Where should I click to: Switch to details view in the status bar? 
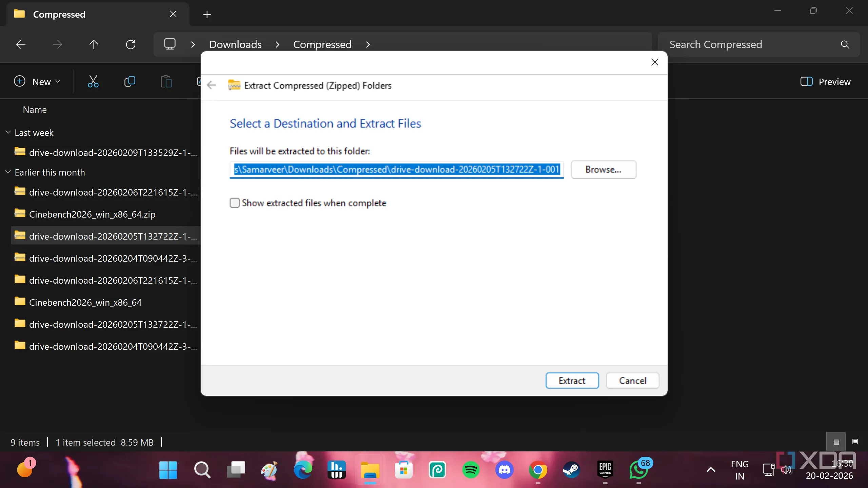pyautogui.click(x=836, y=442)
